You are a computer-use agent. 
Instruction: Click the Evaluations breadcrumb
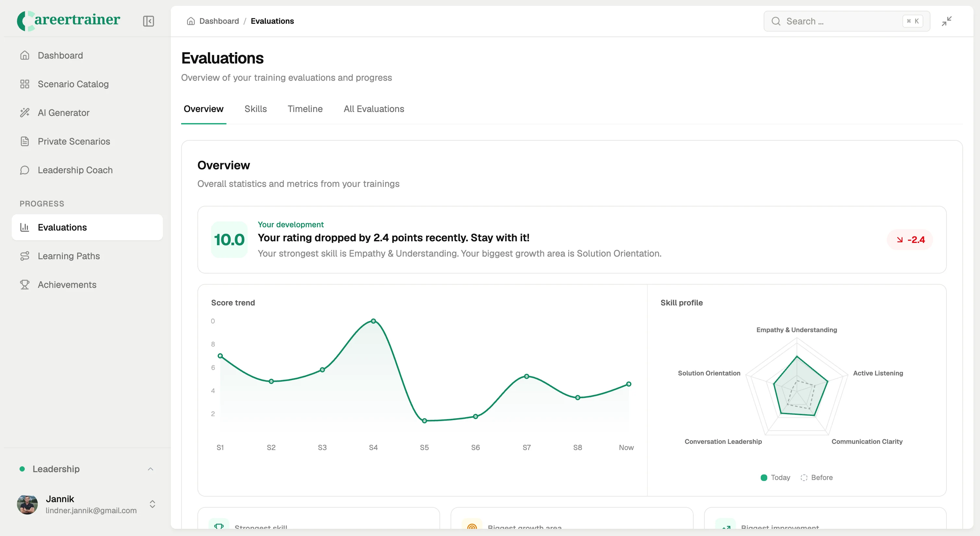pos(272,21)
